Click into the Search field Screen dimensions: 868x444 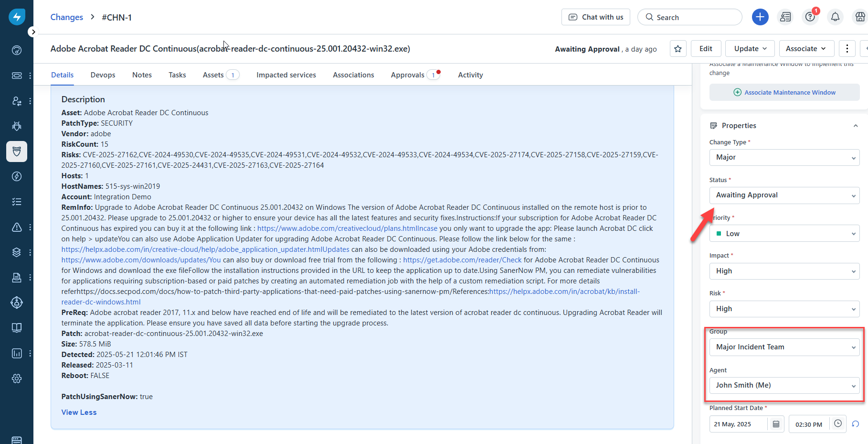tap(690, 17)
